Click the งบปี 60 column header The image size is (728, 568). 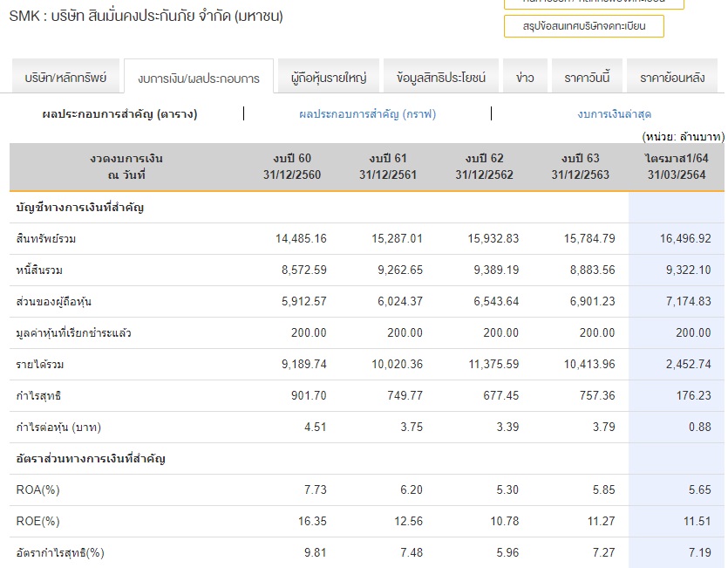[x=292, y=166]
